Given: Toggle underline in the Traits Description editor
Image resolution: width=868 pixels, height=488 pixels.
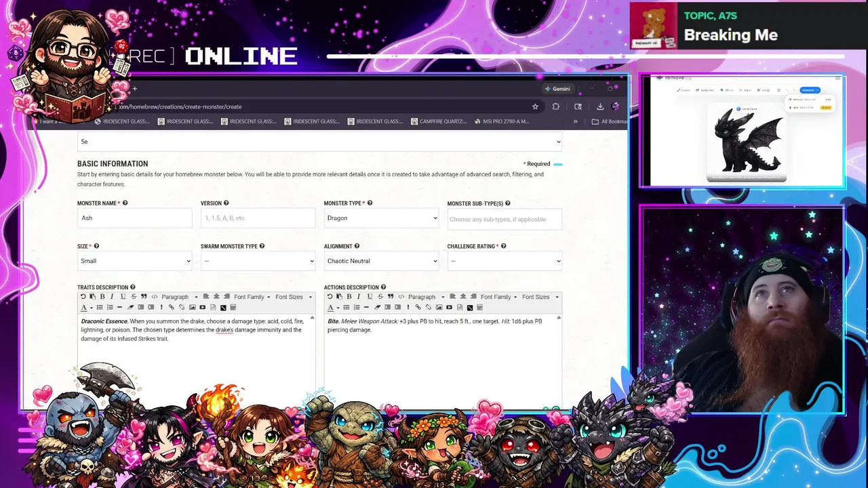Looking at the screenshot, I should point(123,297).
